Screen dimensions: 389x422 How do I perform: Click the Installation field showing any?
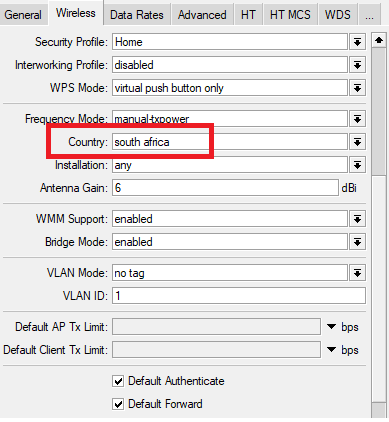coord(230,165)
